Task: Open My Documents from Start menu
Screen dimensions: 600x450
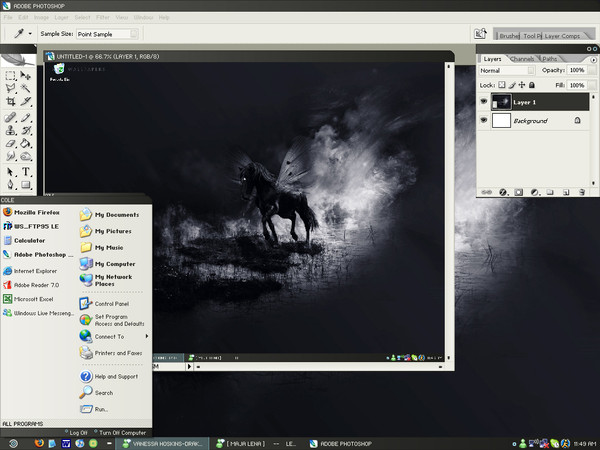Action: coord(109,215)
